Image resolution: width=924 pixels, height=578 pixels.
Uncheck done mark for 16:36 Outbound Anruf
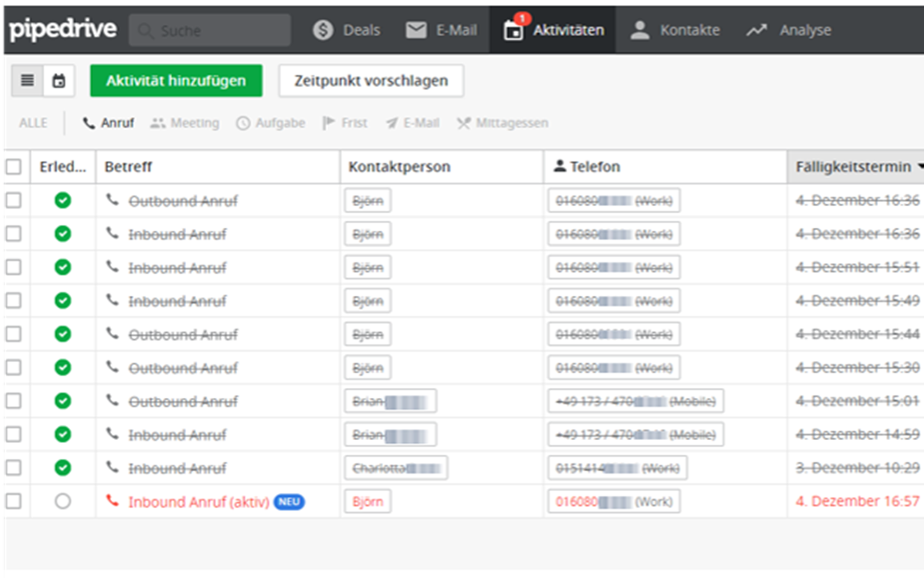point(63,200)
